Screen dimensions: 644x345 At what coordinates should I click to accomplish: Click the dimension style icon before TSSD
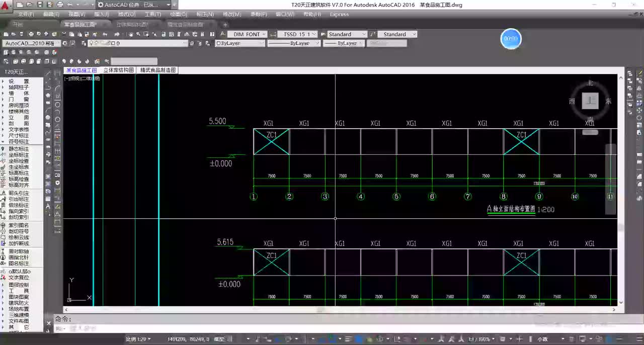[273, 34]
